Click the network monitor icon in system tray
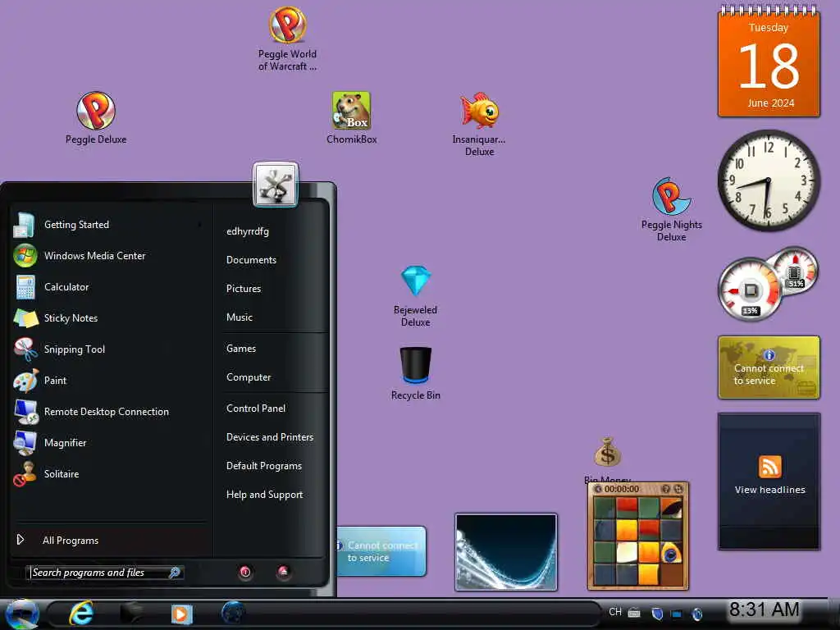 (677, 614)
